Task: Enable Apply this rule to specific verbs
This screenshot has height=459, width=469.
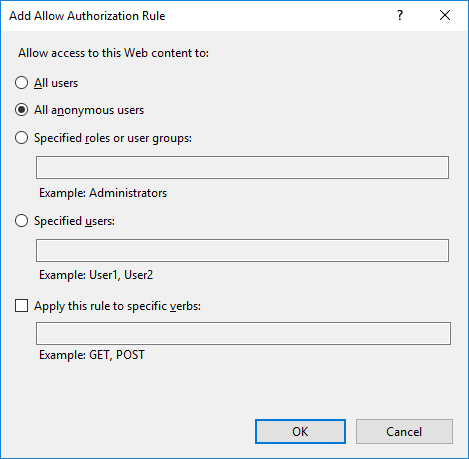Action: pos(21,306)
